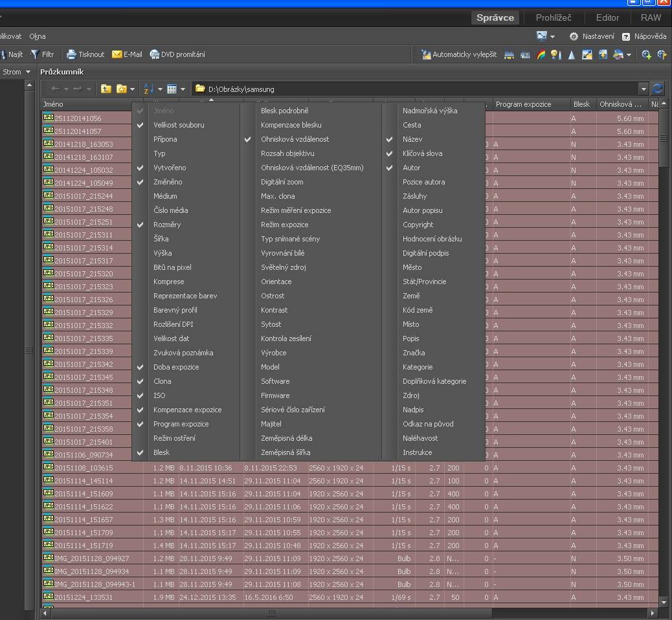
Task: Click the sharpen triangle icon
Action: point(572,54)
